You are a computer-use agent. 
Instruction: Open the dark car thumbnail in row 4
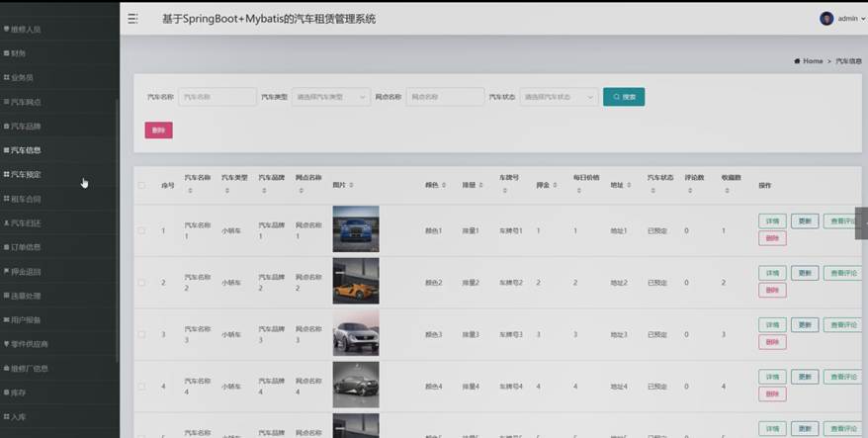tap(356, 385)
